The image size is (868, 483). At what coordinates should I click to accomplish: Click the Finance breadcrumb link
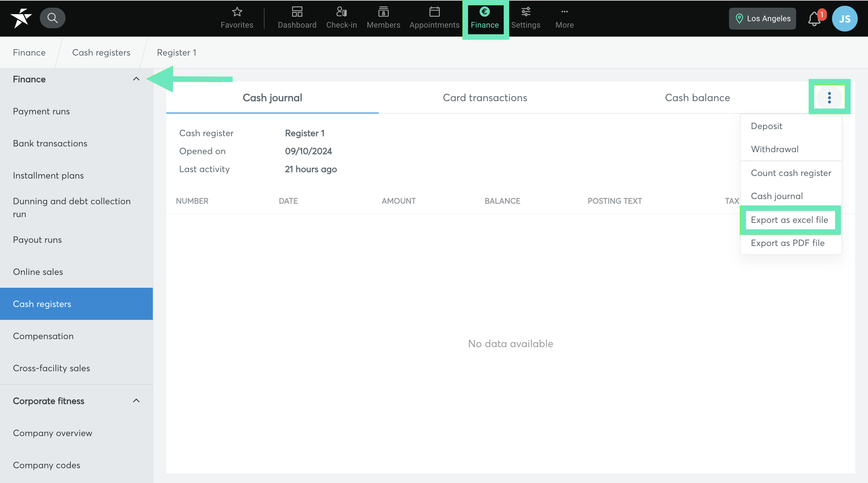click(x=29, y=53)
